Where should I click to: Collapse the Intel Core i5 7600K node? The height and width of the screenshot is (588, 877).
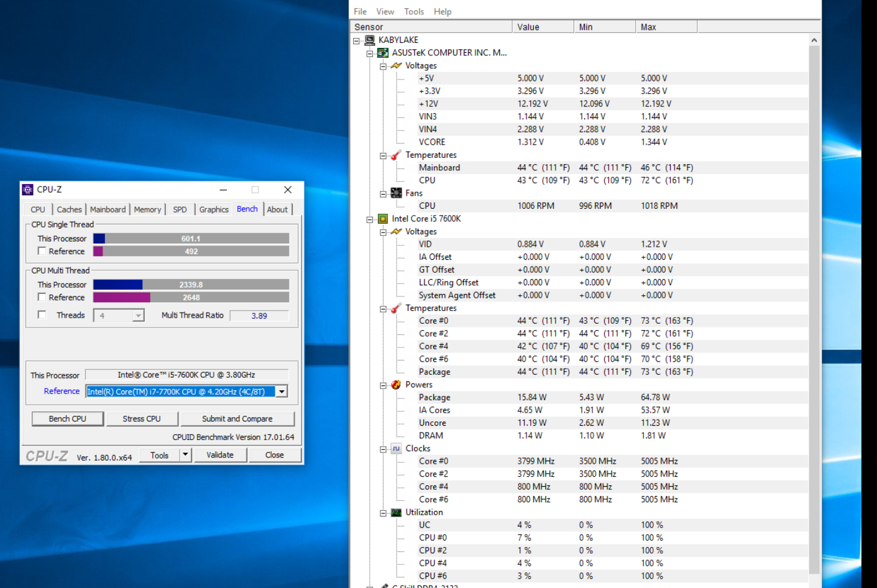(x=370, y=219)
